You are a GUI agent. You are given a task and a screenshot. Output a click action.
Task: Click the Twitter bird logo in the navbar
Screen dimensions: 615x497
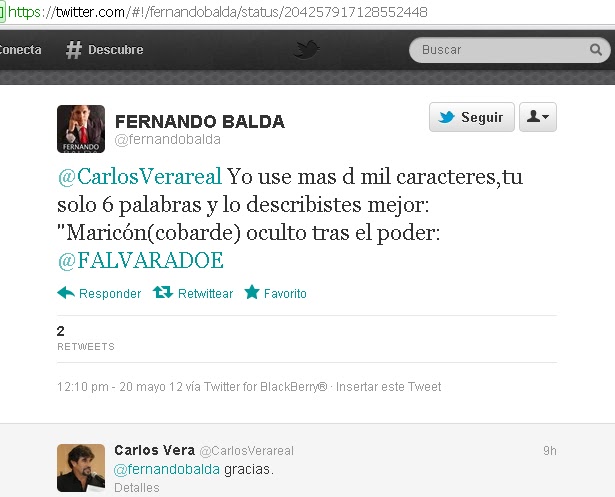(x=307, y=49)
